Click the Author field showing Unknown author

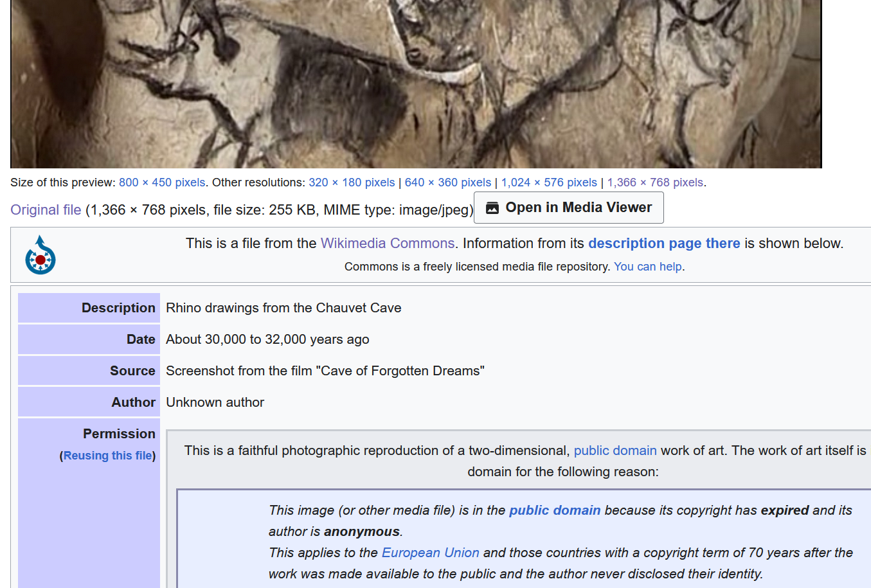coord(215,402)
